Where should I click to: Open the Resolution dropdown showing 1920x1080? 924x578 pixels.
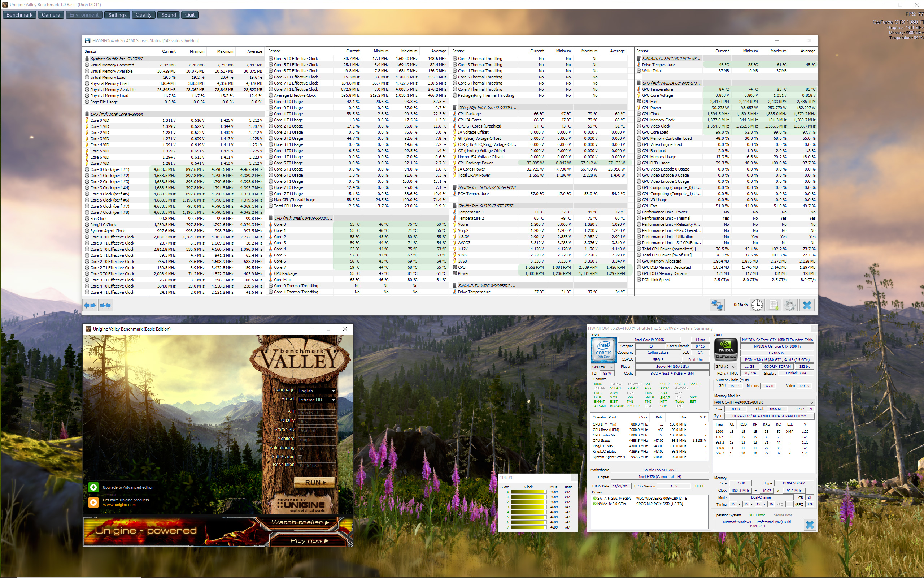coord(317,466)
